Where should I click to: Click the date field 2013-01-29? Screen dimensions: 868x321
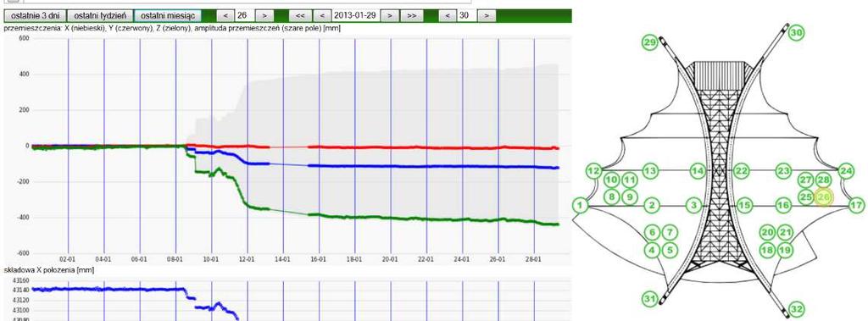356,15
